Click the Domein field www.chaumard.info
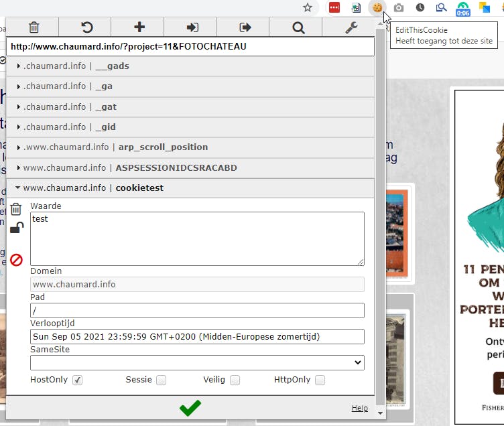The height and width of the screenshot is (426, 504). point(197,284)
